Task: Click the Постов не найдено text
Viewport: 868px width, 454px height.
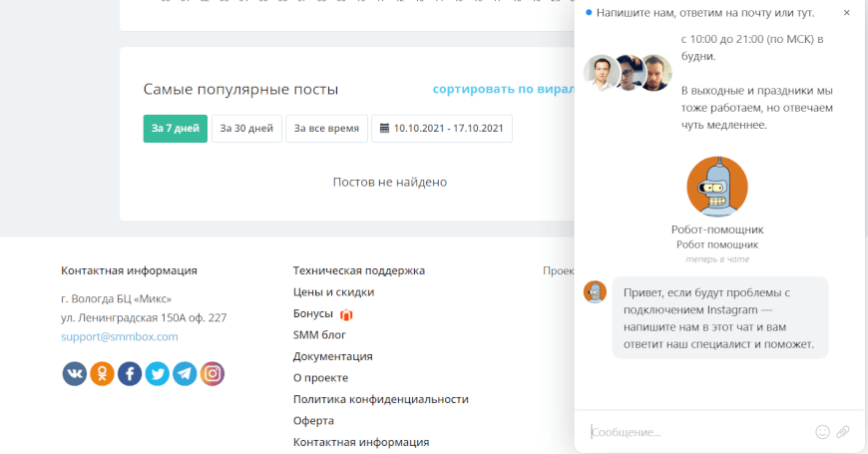Action: pyautogui.click(x=390, y=183)
